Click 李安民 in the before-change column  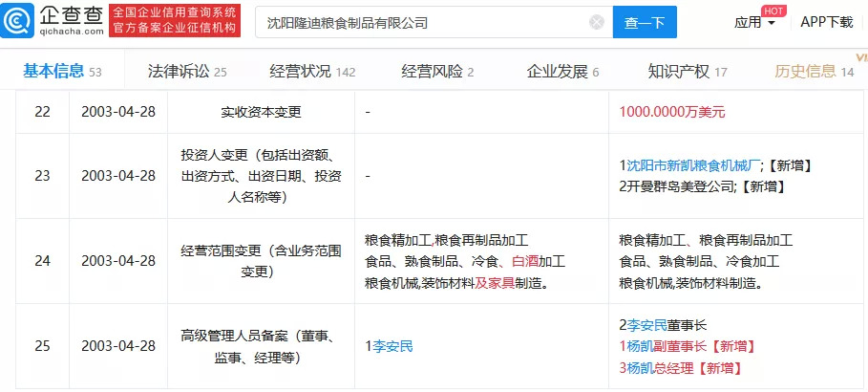(393, 345)
